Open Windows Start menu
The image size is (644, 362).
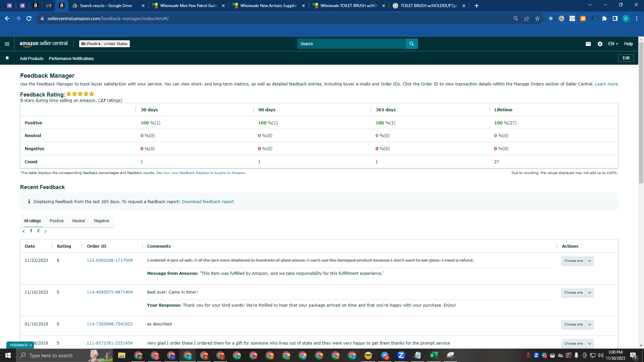(x=8, y=355)
